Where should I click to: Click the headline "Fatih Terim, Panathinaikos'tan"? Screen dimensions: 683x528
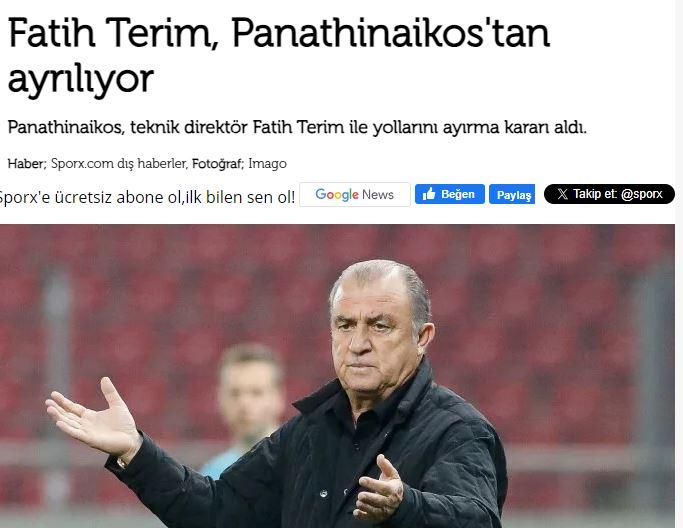[x=279, y=33]
